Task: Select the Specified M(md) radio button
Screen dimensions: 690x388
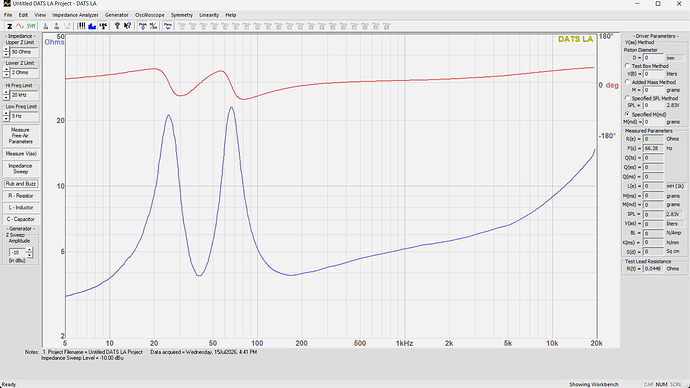Action: [628, 114]
